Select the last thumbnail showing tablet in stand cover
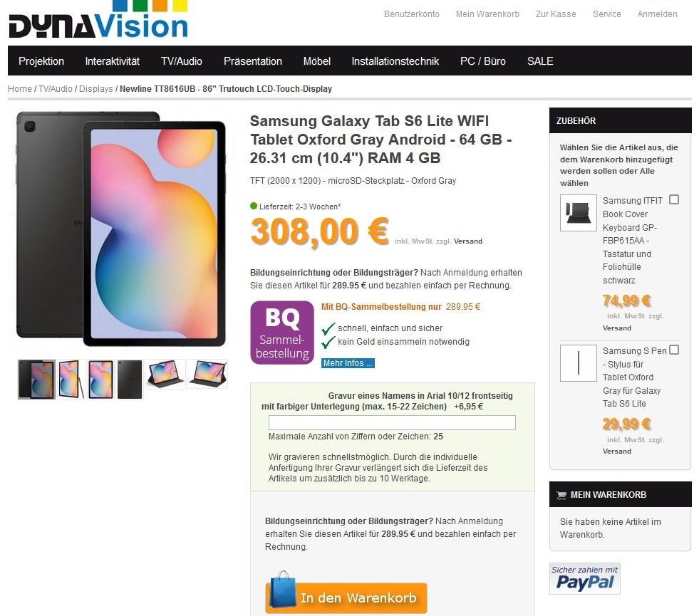 [208, 374]
